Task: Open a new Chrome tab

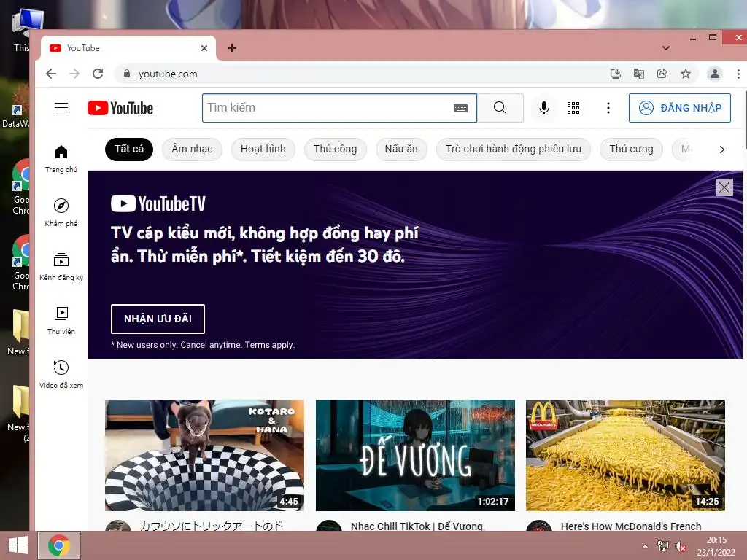Action: 232,48
